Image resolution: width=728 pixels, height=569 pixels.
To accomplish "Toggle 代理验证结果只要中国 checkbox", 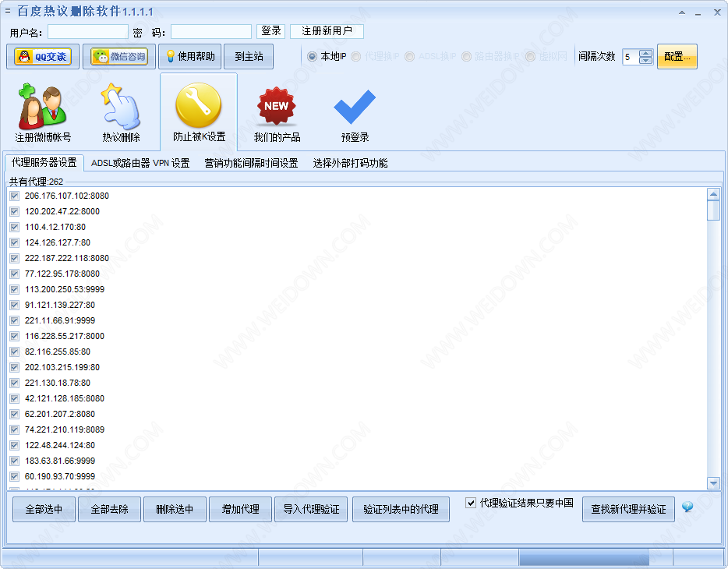I will pyautogui.click(x=471, y=503).
